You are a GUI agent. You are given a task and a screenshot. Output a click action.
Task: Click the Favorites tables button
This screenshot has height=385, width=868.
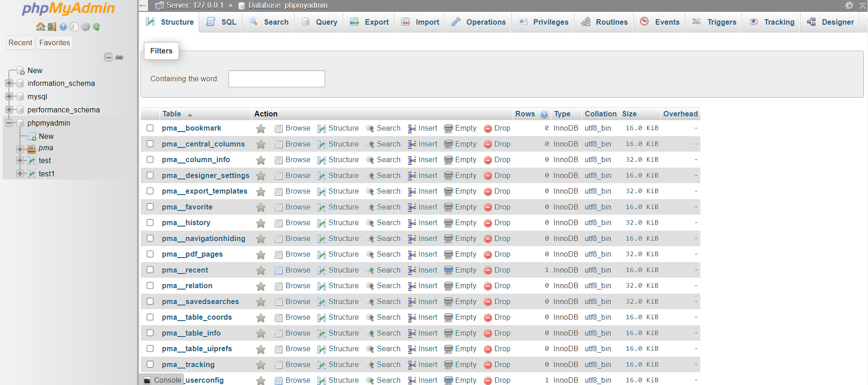pyautogui.click(x=54, y=42)
